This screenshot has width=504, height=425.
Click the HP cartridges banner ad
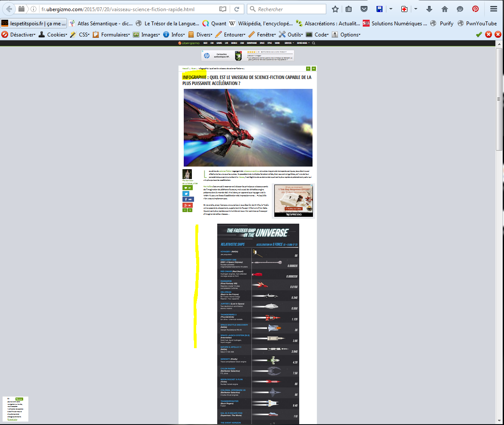tap(248, 56)
